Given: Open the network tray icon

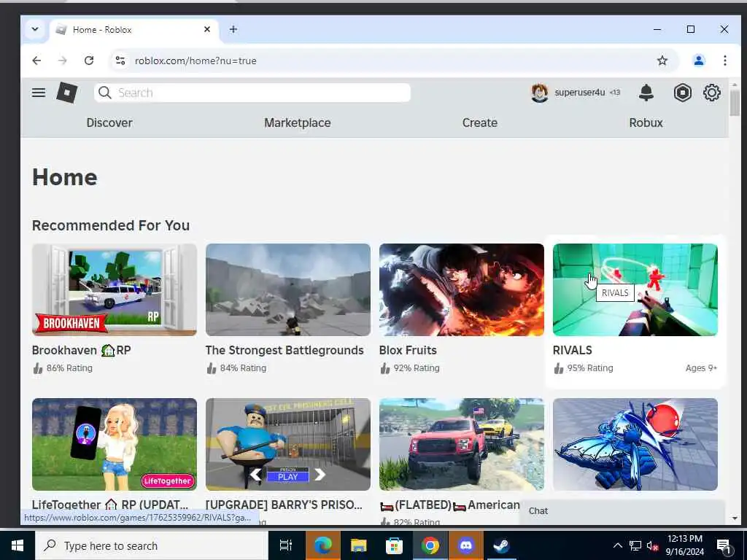Looking at the screenshot, I should coord(635,545).
